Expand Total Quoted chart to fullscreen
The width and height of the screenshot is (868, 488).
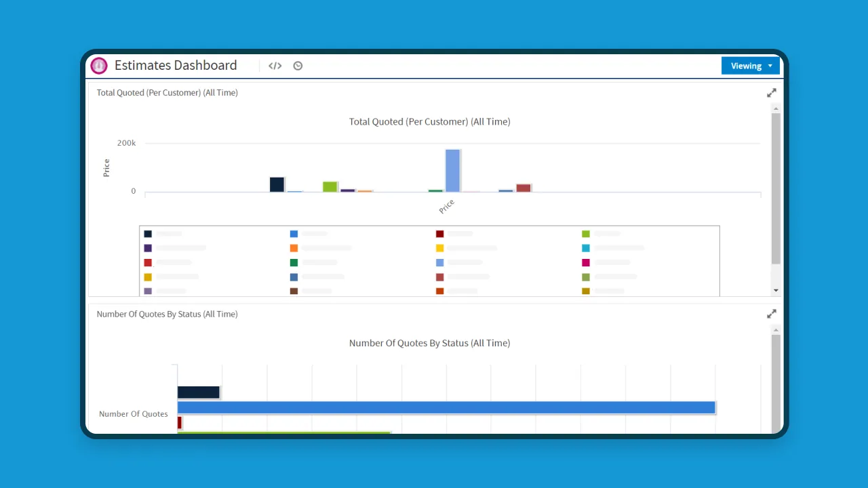[772, 93]
